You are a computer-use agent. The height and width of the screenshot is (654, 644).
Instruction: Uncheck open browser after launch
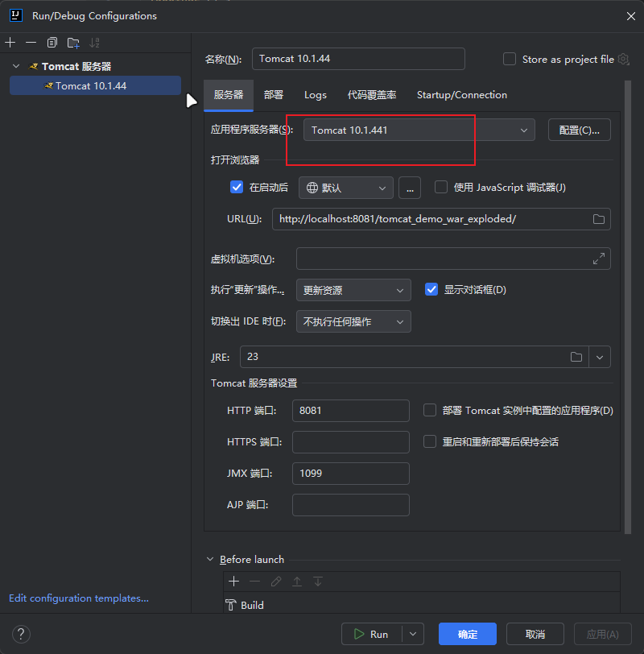tap(237, 188)
